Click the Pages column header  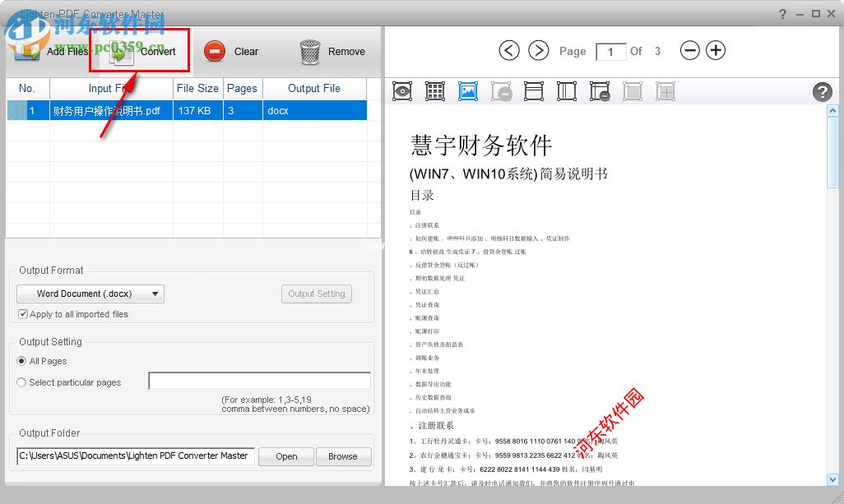(x=242, y=88)
